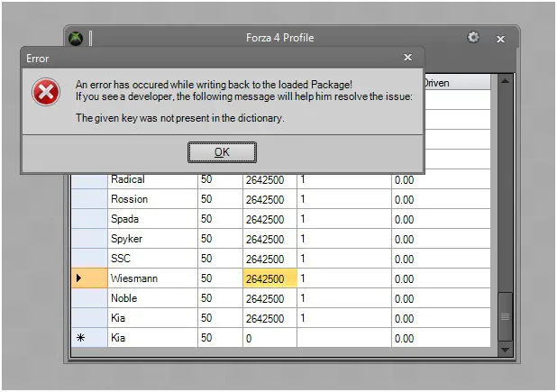Click the red error icon in dialog
Viewport: 557px width, 392px height.
pyautogui.click(x=46, y=92)
